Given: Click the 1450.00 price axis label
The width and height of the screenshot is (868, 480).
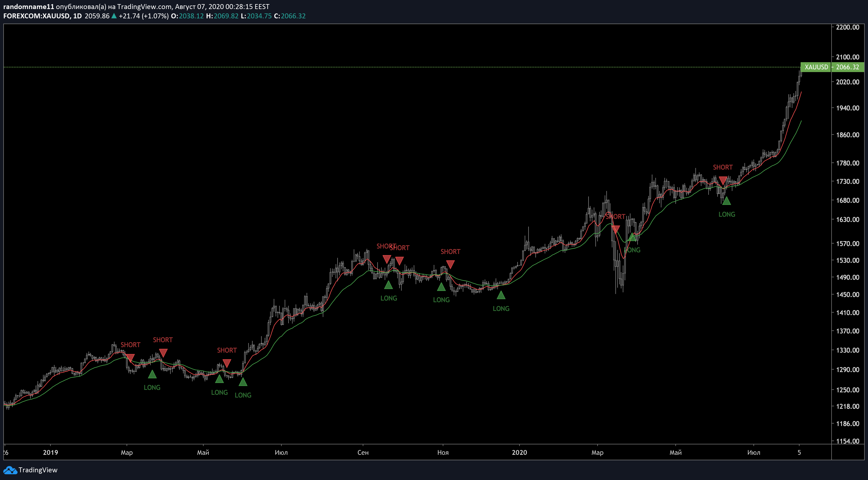Looking at the screenshot, I should click(848, 295).
